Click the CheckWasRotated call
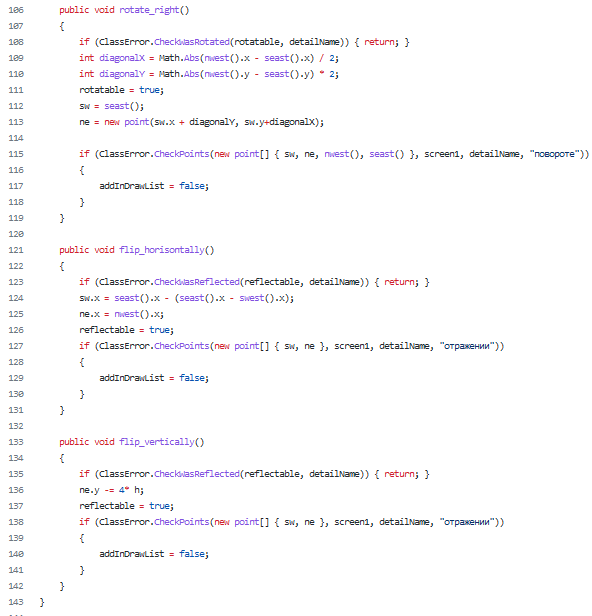592x616 pixels. click(x=192, y=42)
